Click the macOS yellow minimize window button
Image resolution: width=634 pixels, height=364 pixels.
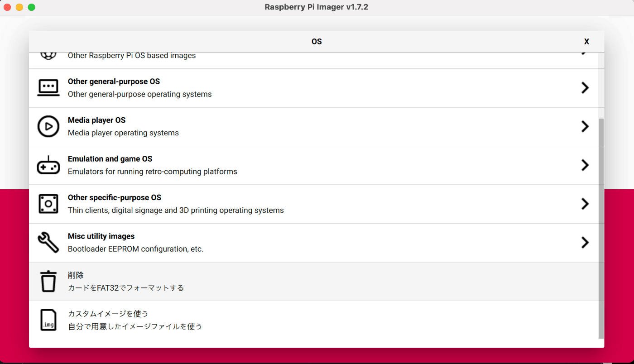pos(19,7)
